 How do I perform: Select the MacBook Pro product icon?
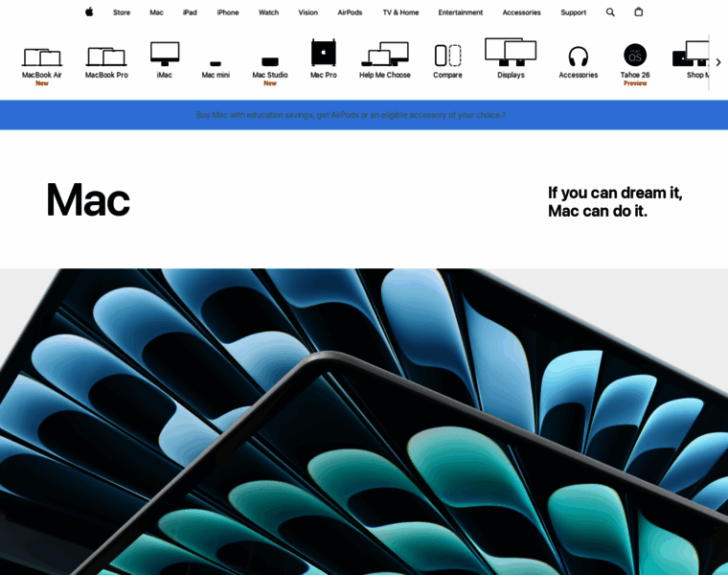click(106, 57)
